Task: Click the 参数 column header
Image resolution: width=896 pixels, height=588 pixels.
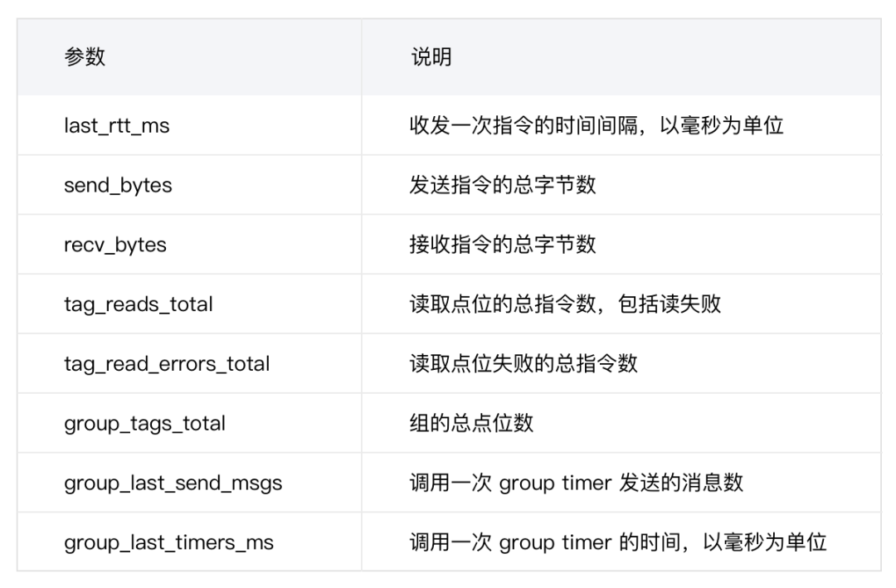Action: coord(85,57)
